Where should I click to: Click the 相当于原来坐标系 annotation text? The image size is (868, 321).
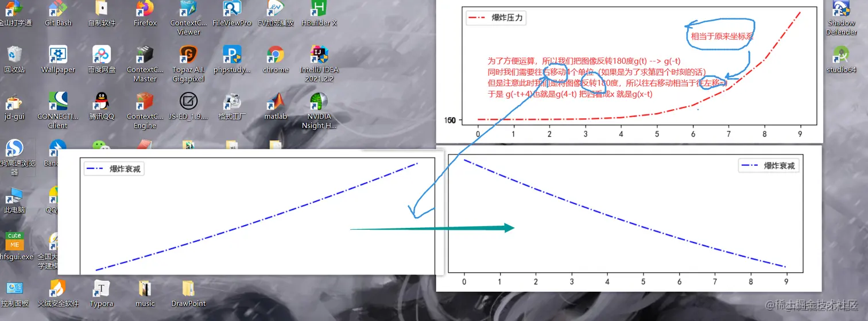coord(722,36)
